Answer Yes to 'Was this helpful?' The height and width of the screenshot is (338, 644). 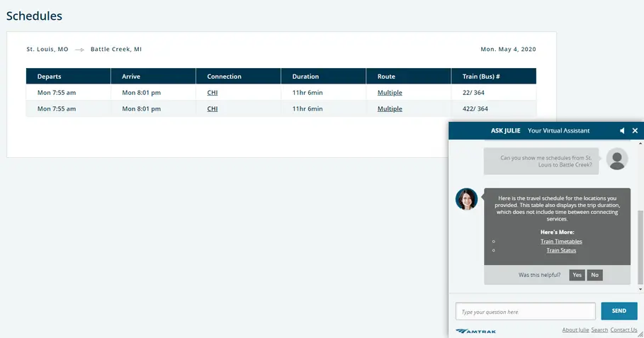(x=577, y=275)
